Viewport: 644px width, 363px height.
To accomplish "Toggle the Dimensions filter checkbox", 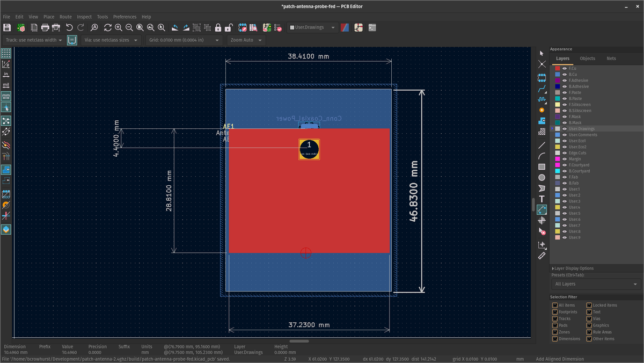I will point(555,339).
